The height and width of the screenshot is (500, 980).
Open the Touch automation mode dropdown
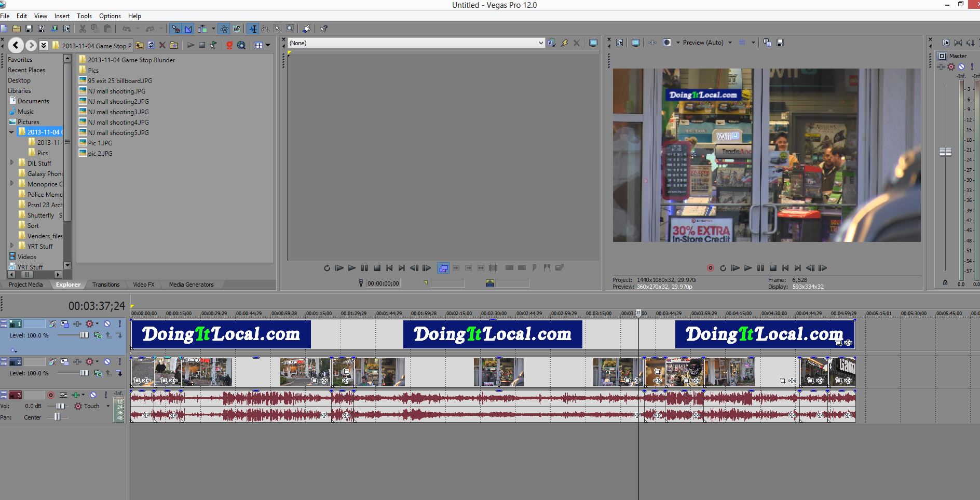click(x=108, y=406)
